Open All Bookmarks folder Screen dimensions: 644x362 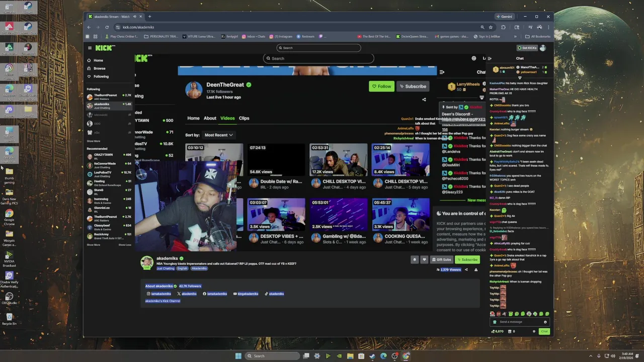click(538, 36)
